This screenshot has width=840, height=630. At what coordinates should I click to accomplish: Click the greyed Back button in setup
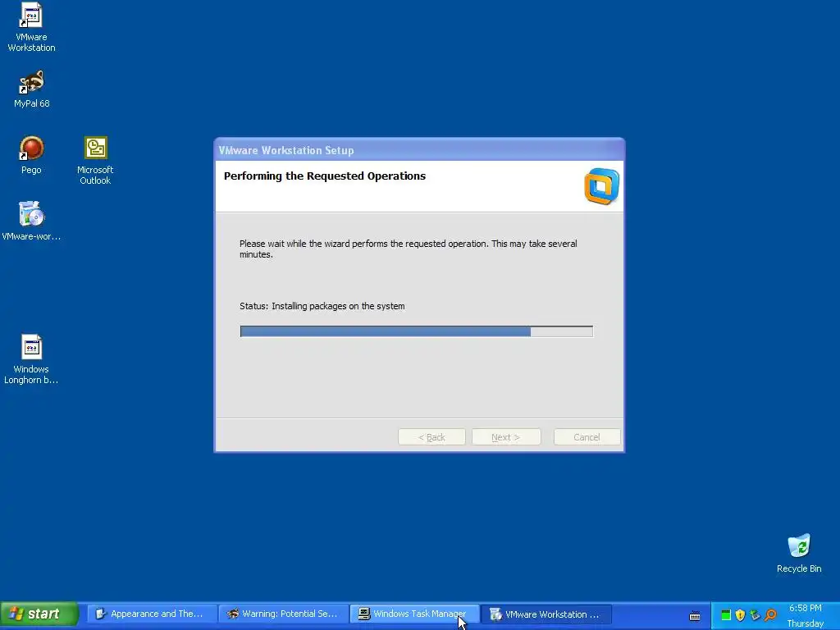click(431, 437)
